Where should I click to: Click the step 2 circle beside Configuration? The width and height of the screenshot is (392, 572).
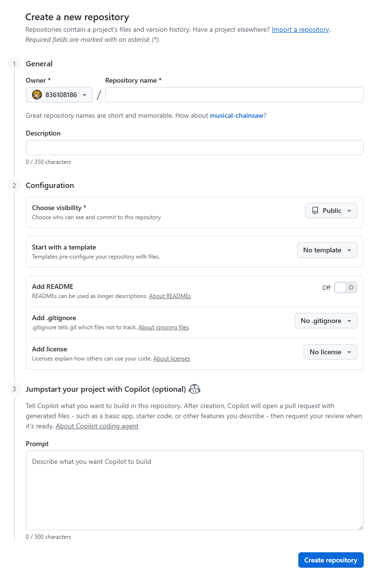14,185
